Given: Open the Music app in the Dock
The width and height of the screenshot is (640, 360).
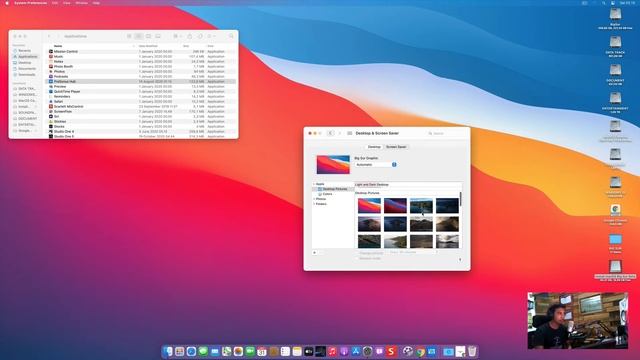Looking at the screenshot, I should tap(332, 351).
